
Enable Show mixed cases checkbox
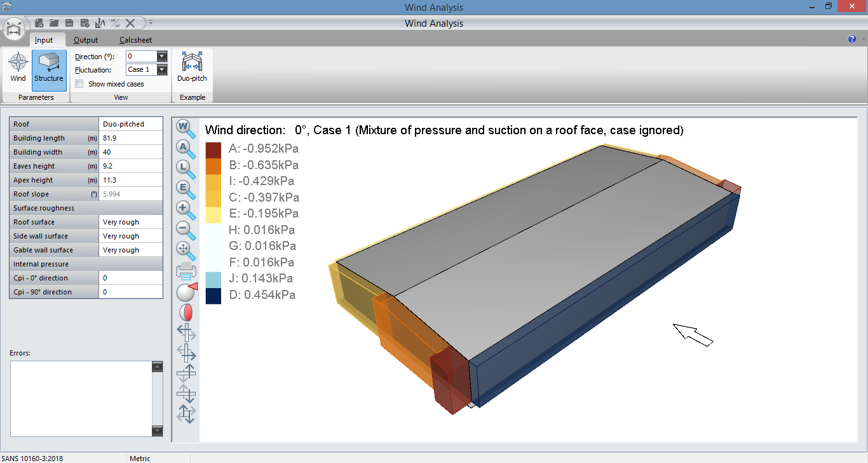79,84
